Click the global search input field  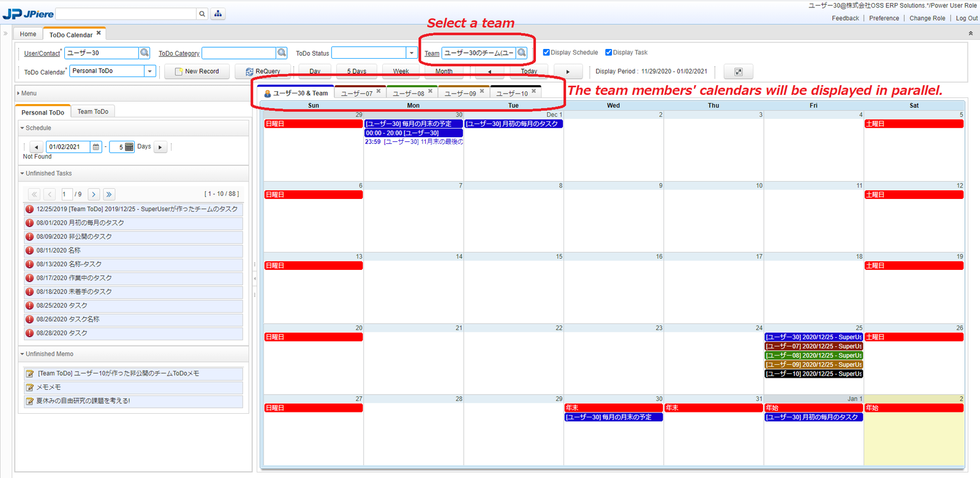click(x=126, y=14)
